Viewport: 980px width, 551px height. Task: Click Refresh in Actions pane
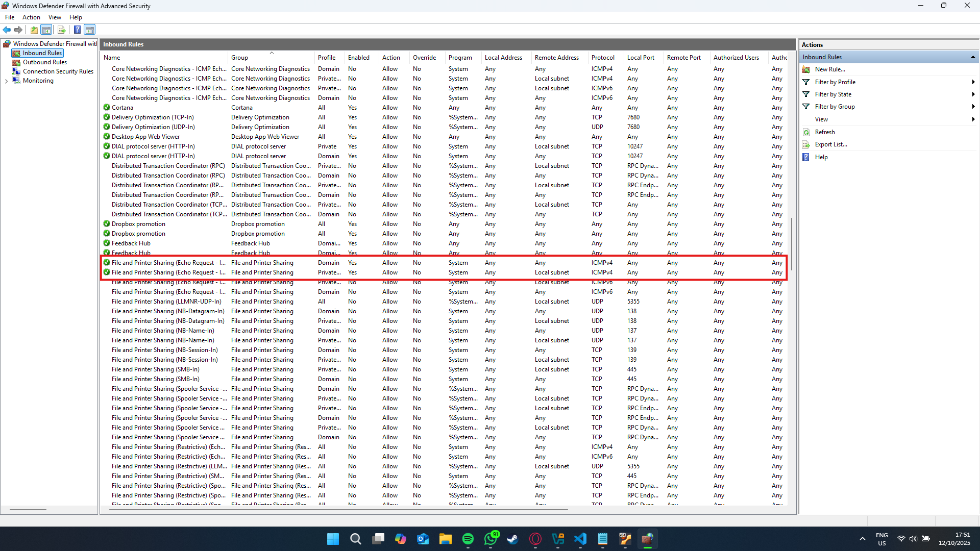pos(825,132)
